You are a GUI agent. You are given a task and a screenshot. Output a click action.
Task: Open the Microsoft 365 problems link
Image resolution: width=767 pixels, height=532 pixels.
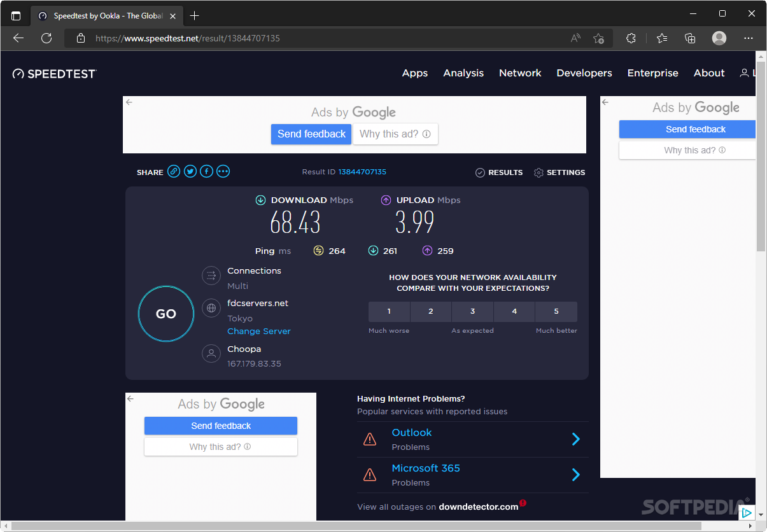click(x=426, y=468)
